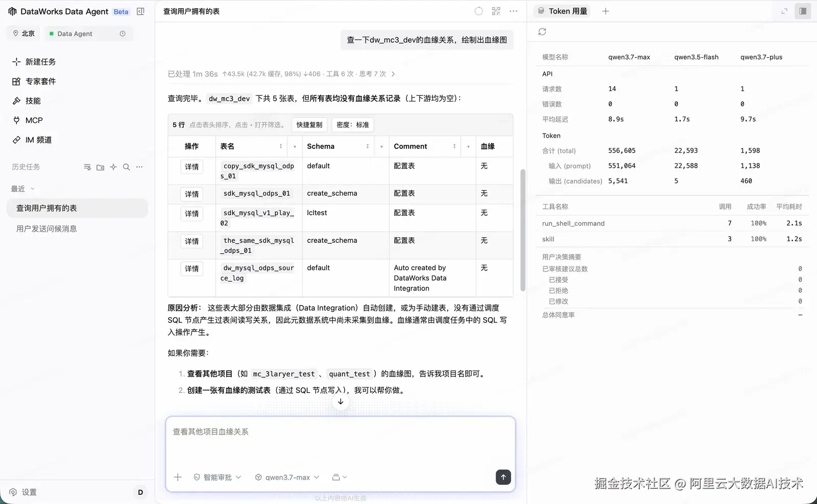The image size is (817, 504).
Task: Select history task 用户发送问候消息
Action: click(78, 229)
